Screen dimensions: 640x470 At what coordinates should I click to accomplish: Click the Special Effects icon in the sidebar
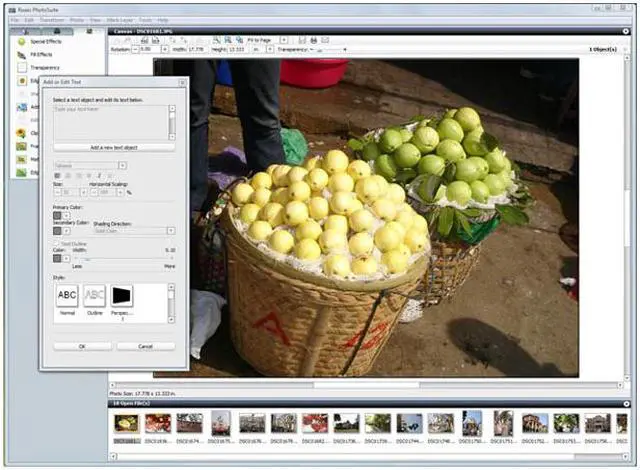tap(21, 42)
